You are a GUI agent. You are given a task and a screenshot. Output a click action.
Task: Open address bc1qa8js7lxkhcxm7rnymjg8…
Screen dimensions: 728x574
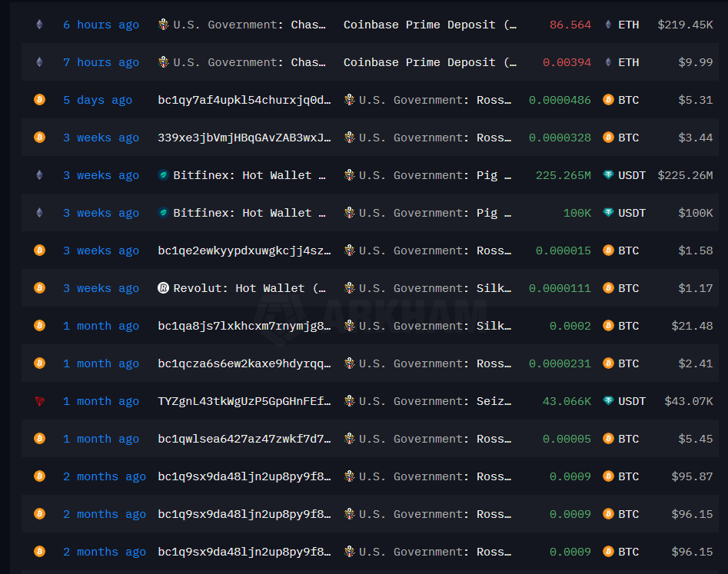click(244, 326)
